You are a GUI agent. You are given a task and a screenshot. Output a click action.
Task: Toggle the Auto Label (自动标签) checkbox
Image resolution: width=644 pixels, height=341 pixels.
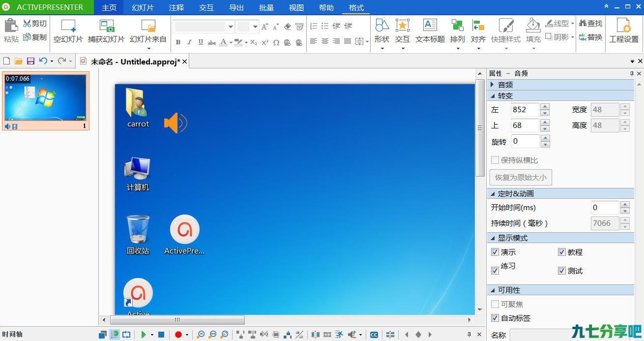(x=495, y=318)
